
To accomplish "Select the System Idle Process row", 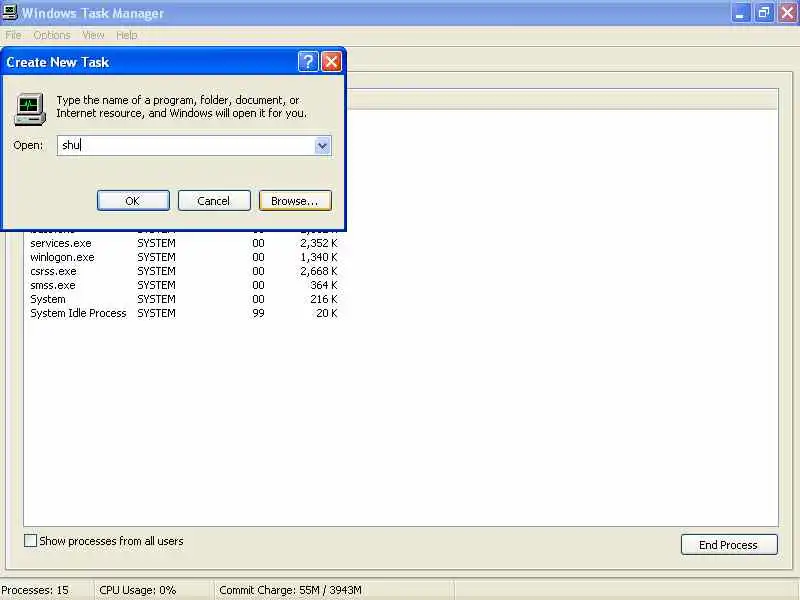I will (184, 313).
